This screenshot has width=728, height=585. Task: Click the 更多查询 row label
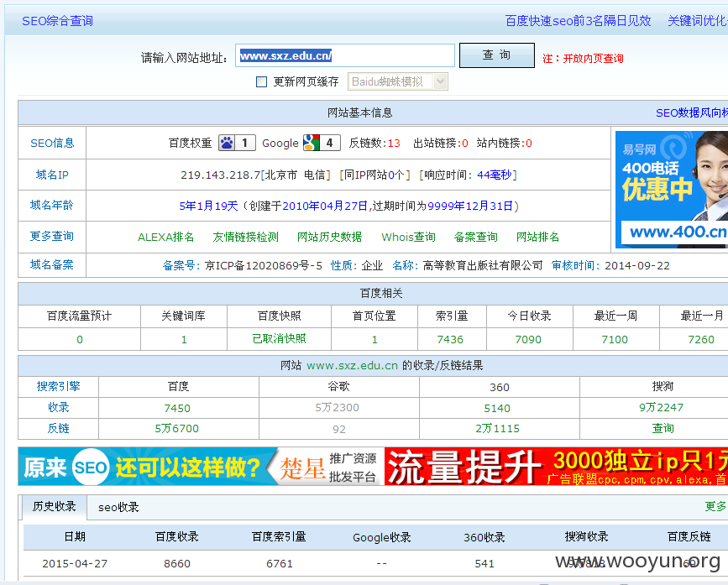click(x=52, y=236)
